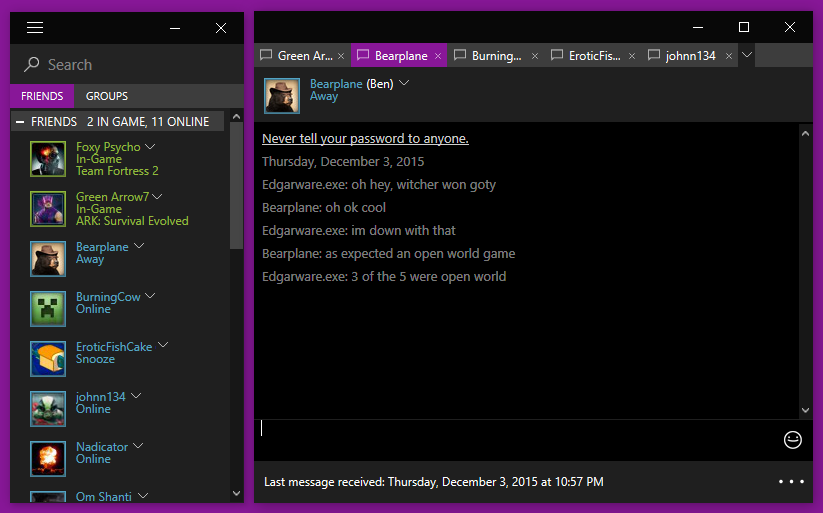
Task: Close the johnn134 chat tab
Action: [x=729, y=56]
